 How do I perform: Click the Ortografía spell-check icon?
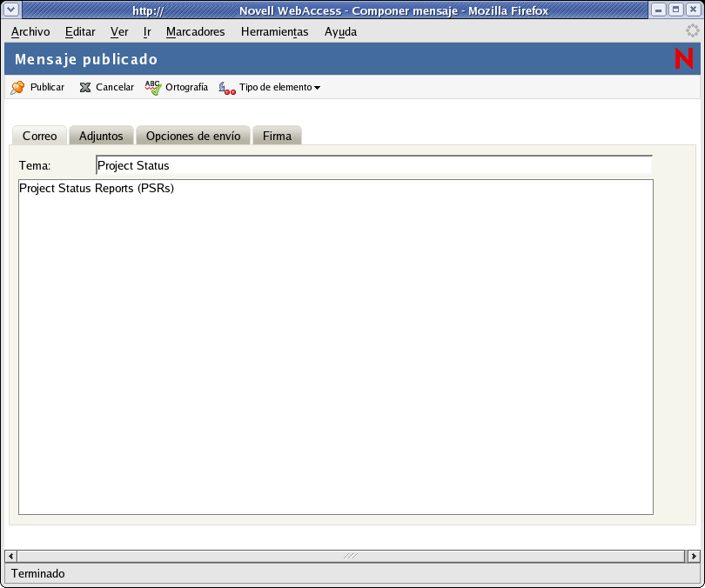pyautogui.click(x=153, y=87)
